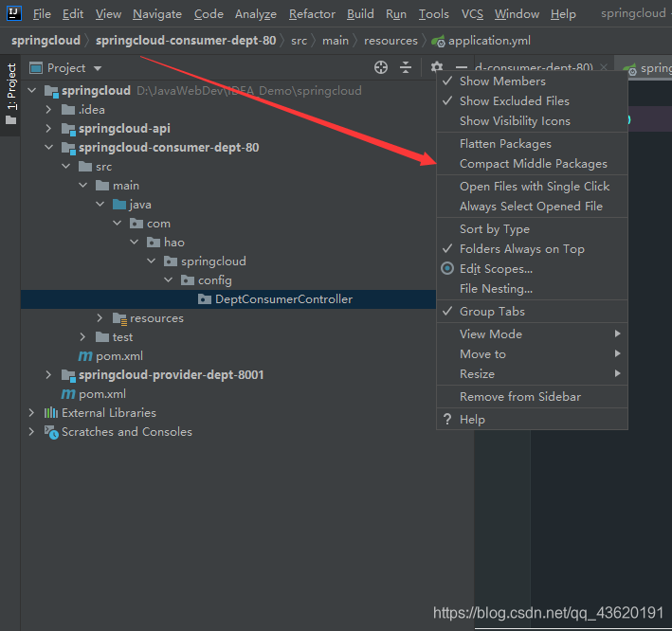Click resources in the breadcrumb path

tap(390, 41)
